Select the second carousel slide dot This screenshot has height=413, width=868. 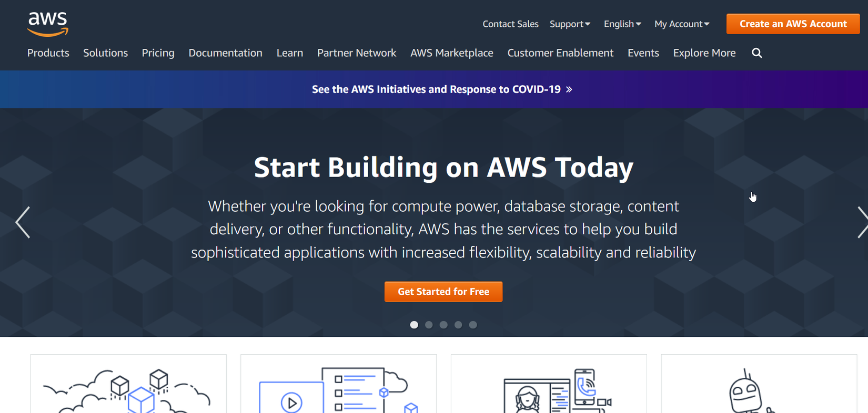(429, 325)
